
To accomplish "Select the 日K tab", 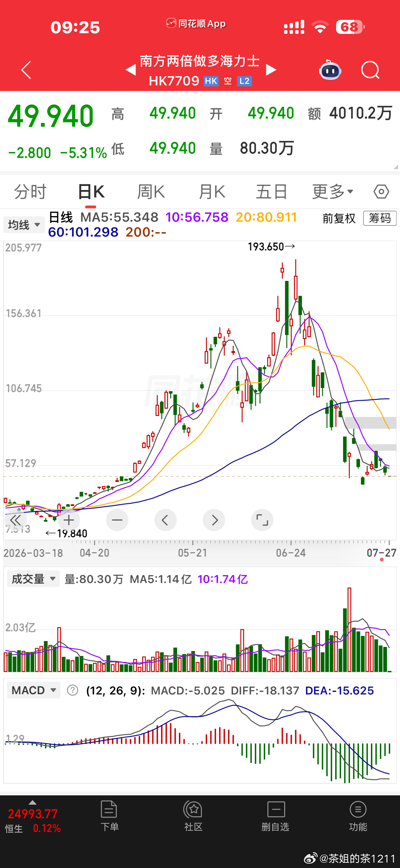I will click(x=91, y=192).
